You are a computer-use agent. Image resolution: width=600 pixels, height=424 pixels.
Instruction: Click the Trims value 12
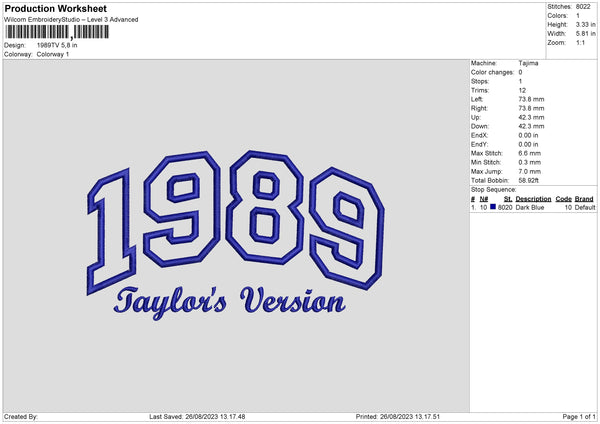pyautogui.click(x=522, y=90)
